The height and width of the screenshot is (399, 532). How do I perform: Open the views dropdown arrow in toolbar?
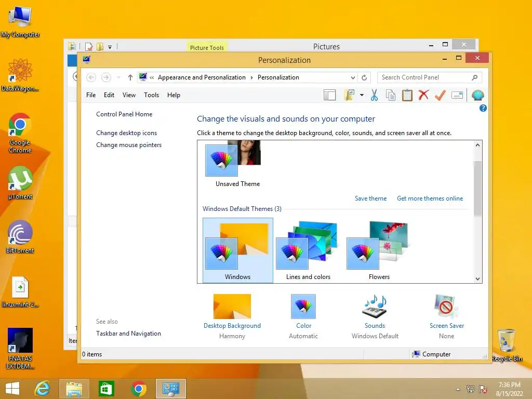[362, 96]
